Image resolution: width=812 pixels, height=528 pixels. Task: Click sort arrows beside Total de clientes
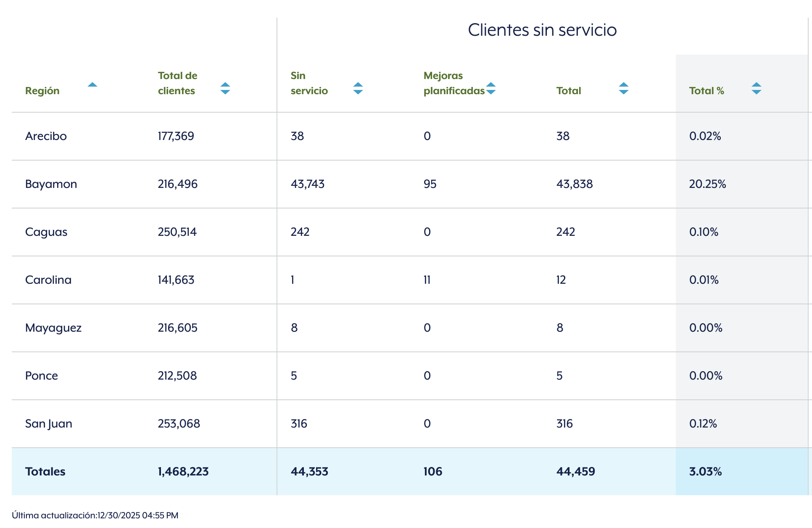[x=225, y=88]
